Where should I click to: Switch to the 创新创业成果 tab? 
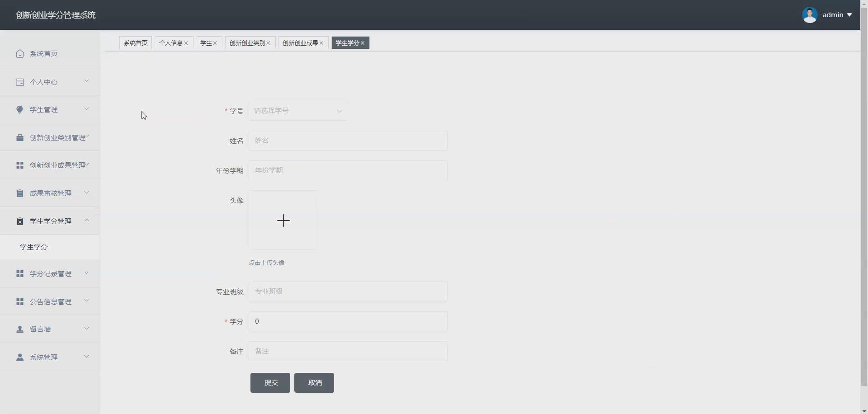tap(300, 42)
